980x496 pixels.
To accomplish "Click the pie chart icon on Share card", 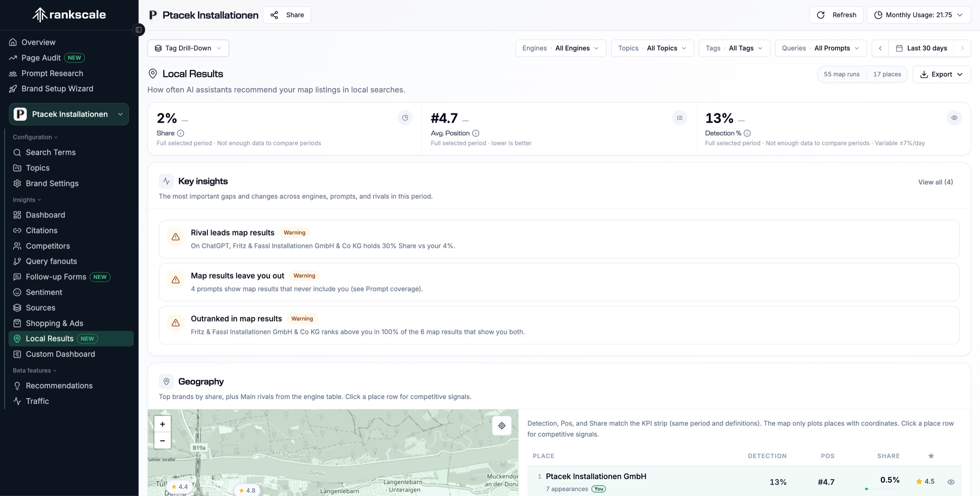I will coord(405,118).
